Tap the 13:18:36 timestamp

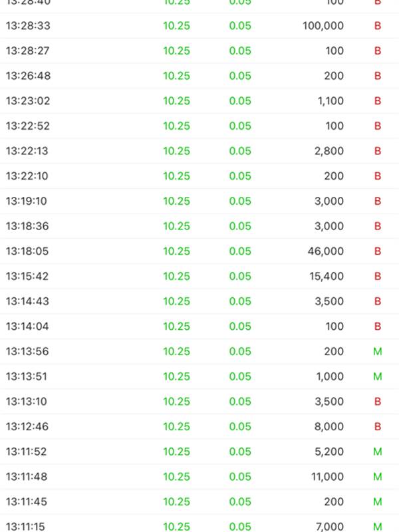[28, 226]
